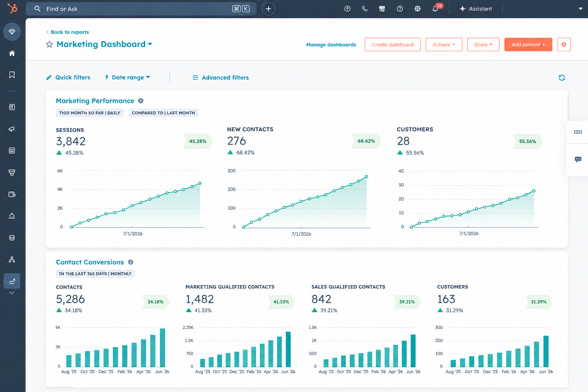Screen dimensions: 588x392
Task: Click THIS MONTH SO FAR | DAILY tag
Action: click(90, 113)
